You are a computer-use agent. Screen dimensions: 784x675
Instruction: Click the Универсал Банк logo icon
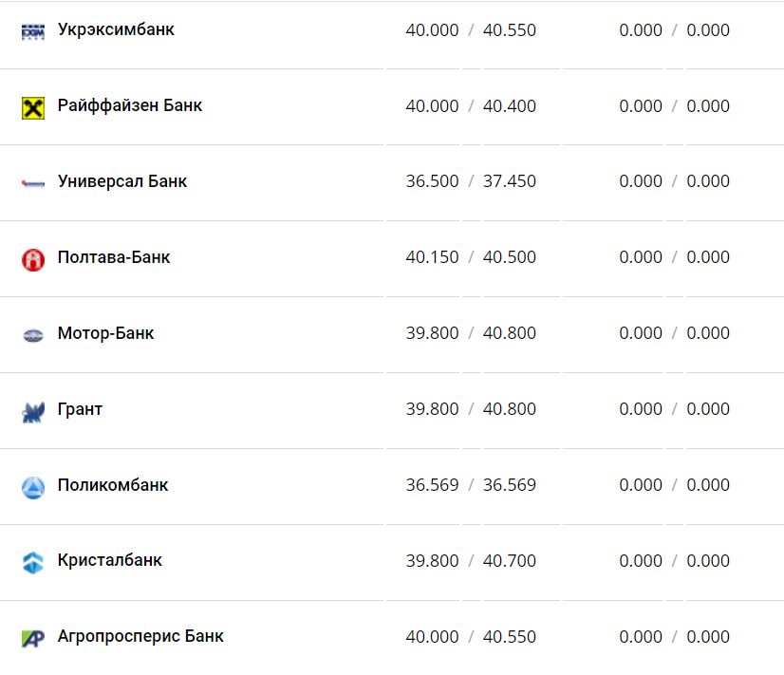tap(33, 182)
